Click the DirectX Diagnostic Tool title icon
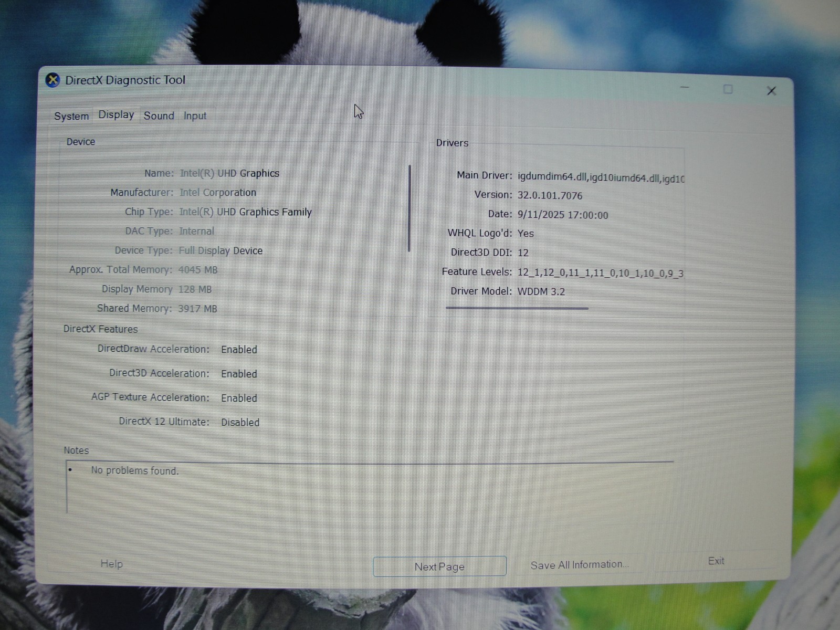Image resolution: width=840 pixels, height=630 pixels. click(x=52, y=80)
